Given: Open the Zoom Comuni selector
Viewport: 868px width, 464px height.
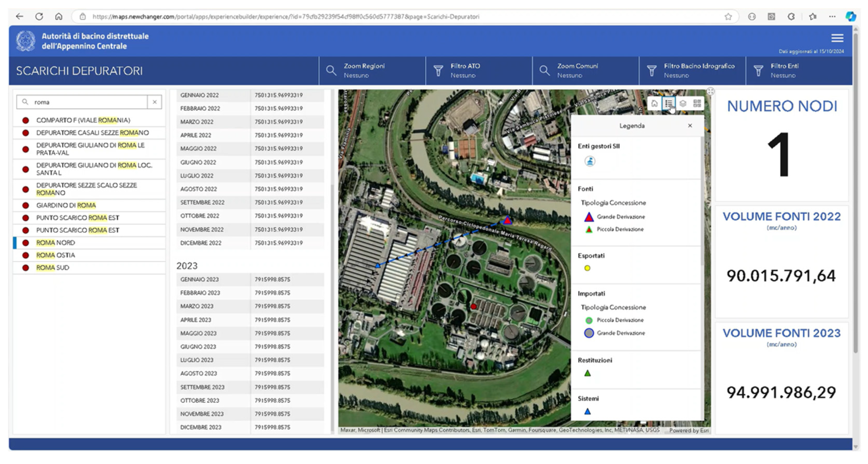Looking at the screenshot, I should tap(586, 71).
